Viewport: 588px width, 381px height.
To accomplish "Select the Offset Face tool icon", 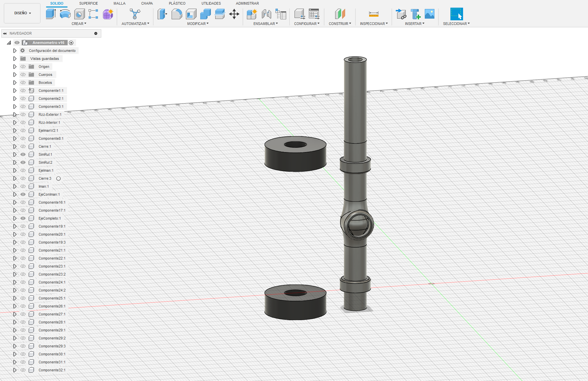I will [x=220, y=14].
